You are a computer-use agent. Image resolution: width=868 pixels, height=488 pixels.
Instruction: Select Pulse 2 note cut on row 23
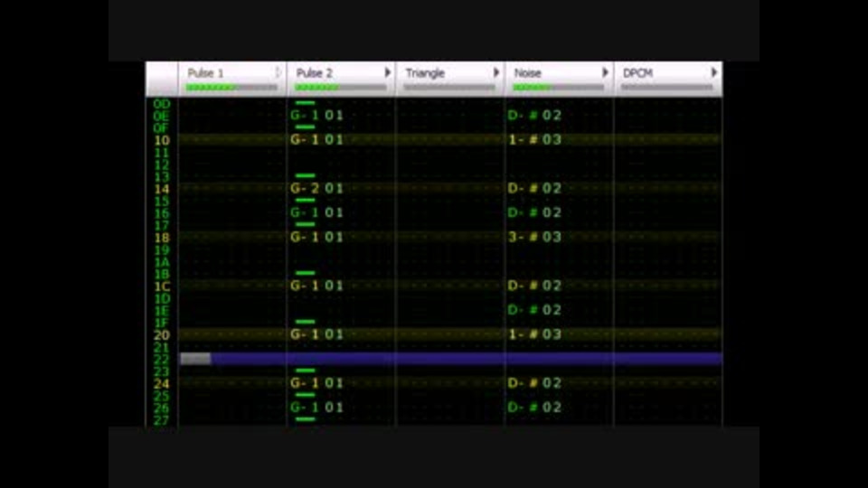[305, 371]
